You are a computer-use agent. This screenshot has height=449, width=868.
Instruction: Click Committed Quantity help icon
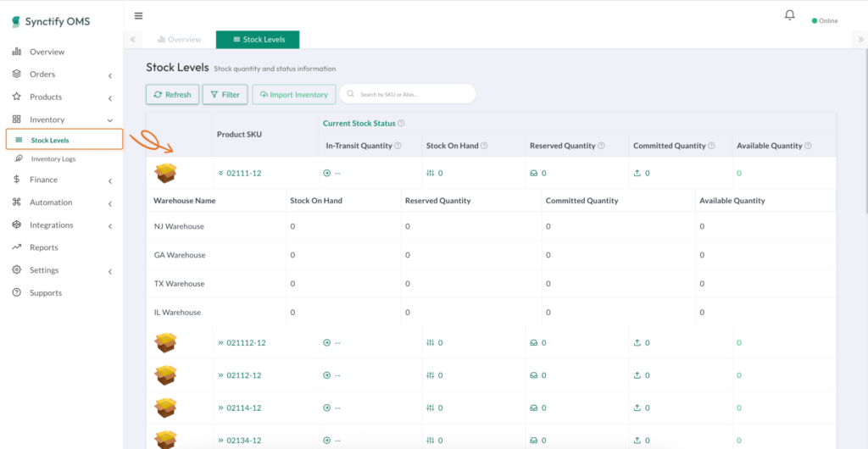click(711, 146)
